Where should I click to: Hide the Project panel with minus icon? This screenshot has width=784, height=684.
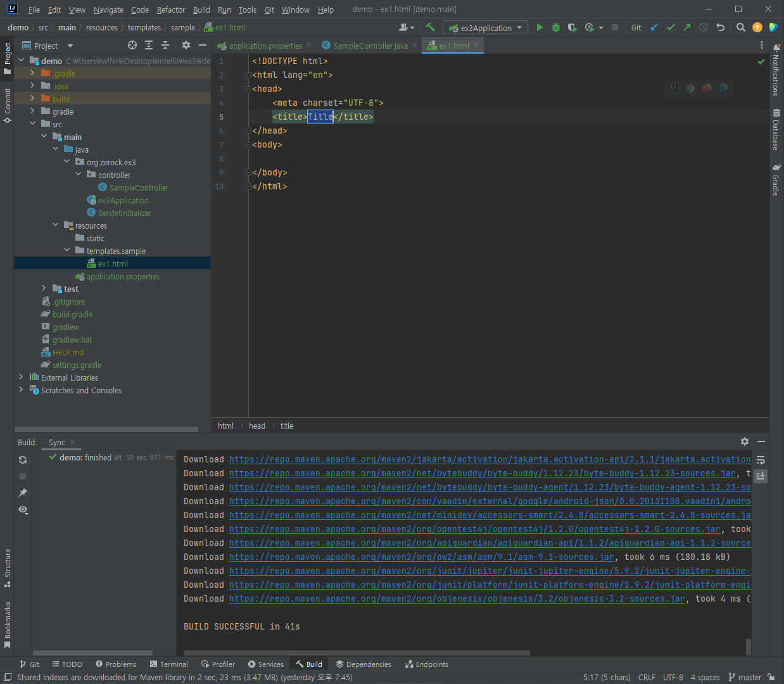coord(203,45)
